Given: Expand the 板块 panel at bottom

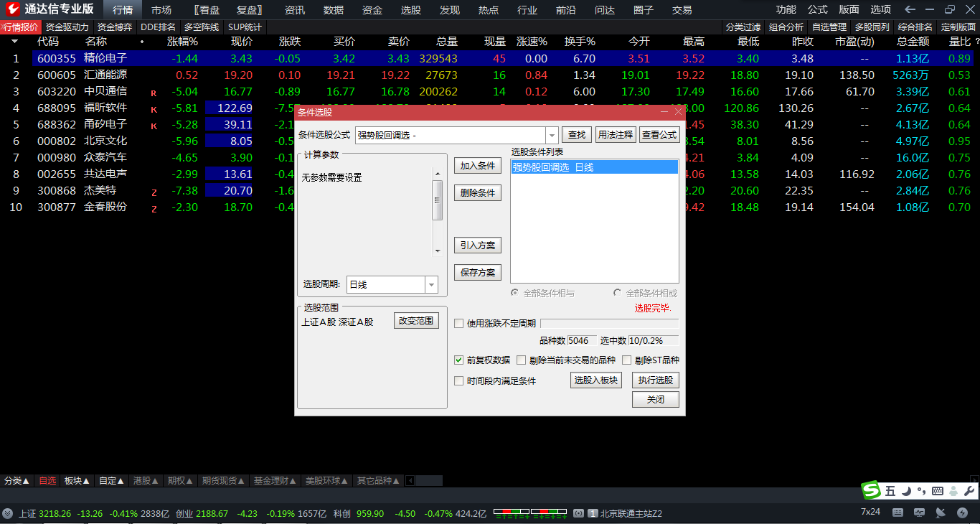Looking at the screenshot, I should 77,480.
